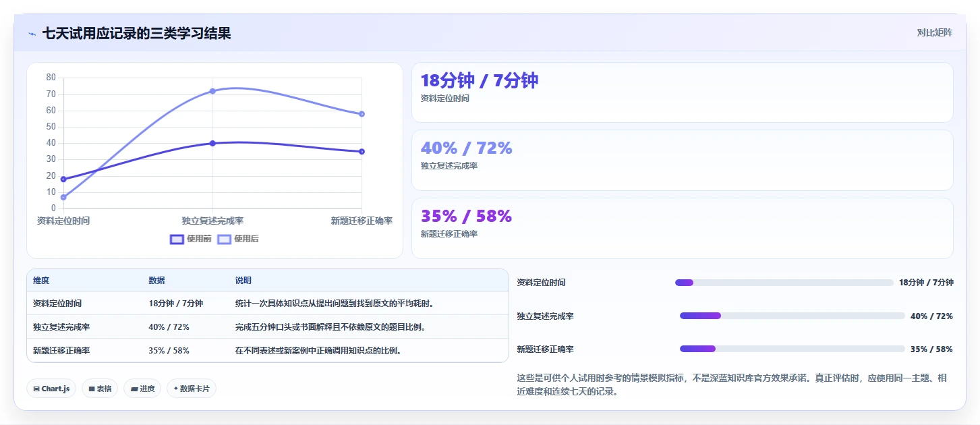
Task: Click the table cell 35% / 58%
Action: (x=169, y=351)
